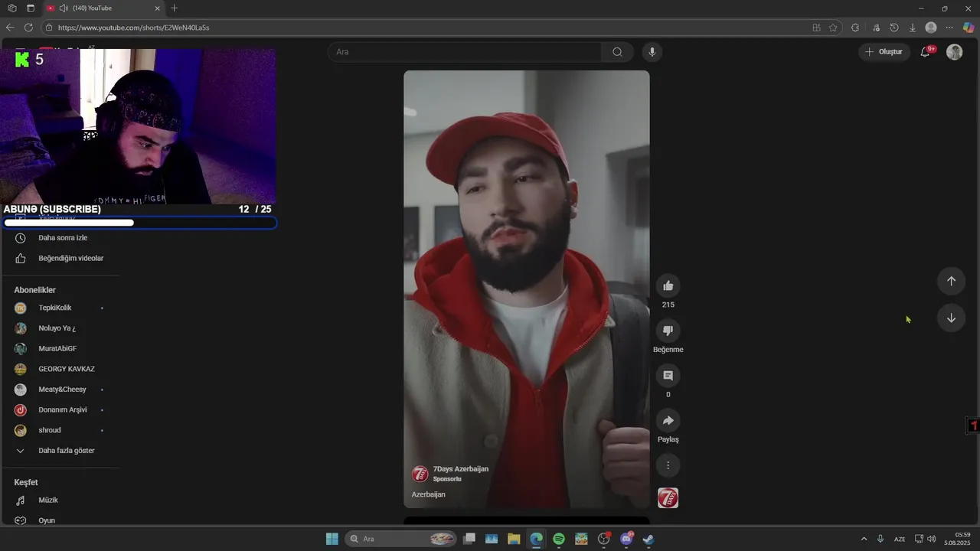
Task: Open Spotify from the taskbar
Action: [559, 539]
